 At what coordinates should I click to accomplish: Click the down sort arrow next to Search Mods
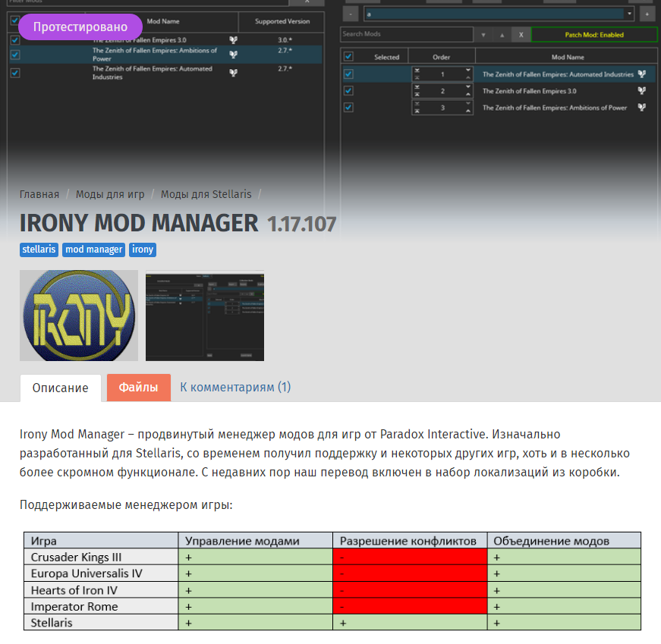coord(483,35)
